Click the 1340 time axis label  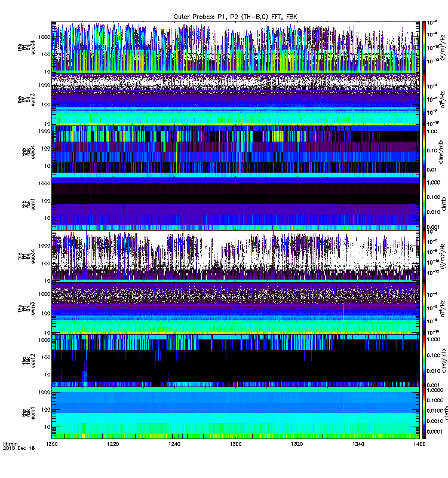358,444
